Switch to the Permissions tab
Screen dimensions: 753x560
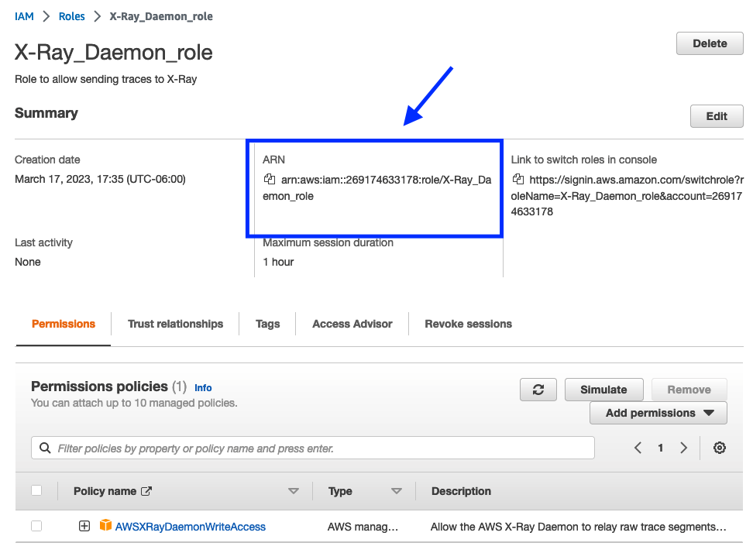pos(64,324)
